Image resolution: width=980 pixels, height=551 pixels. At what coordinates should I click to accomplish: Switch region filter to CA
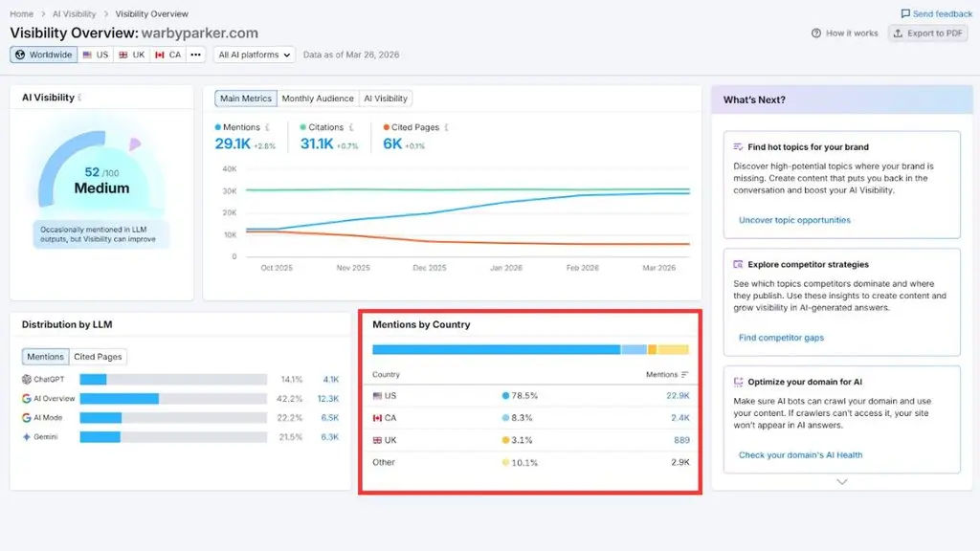[168, 55]
